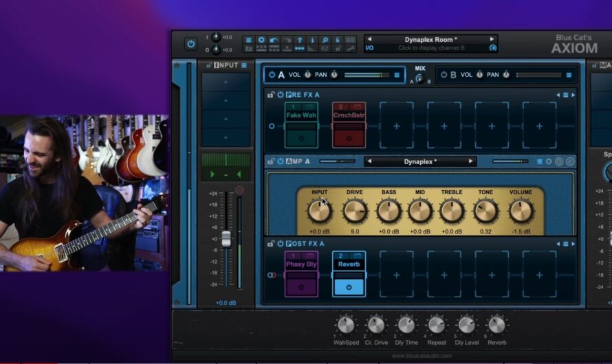612x364 pixels.
Task: Add effect in last empty PRE FX slot
Action: coord(539,126)
